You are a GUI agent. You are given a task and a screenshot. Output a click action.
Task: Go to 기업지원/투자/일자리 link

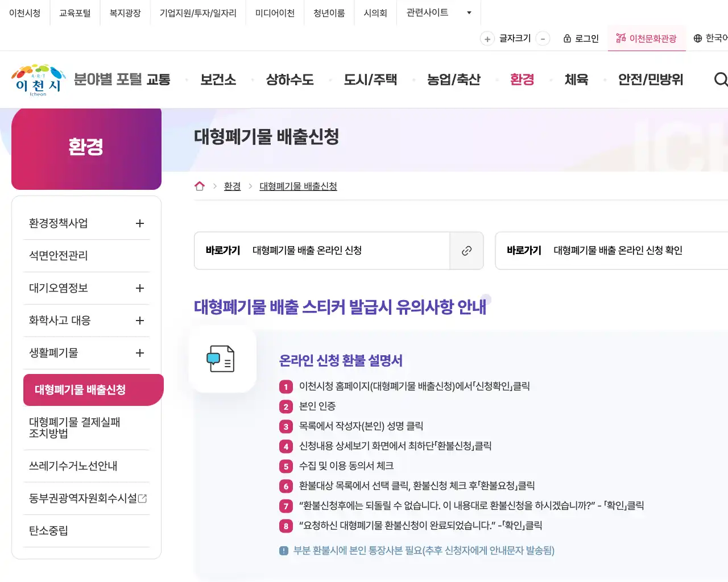(198, 13)
